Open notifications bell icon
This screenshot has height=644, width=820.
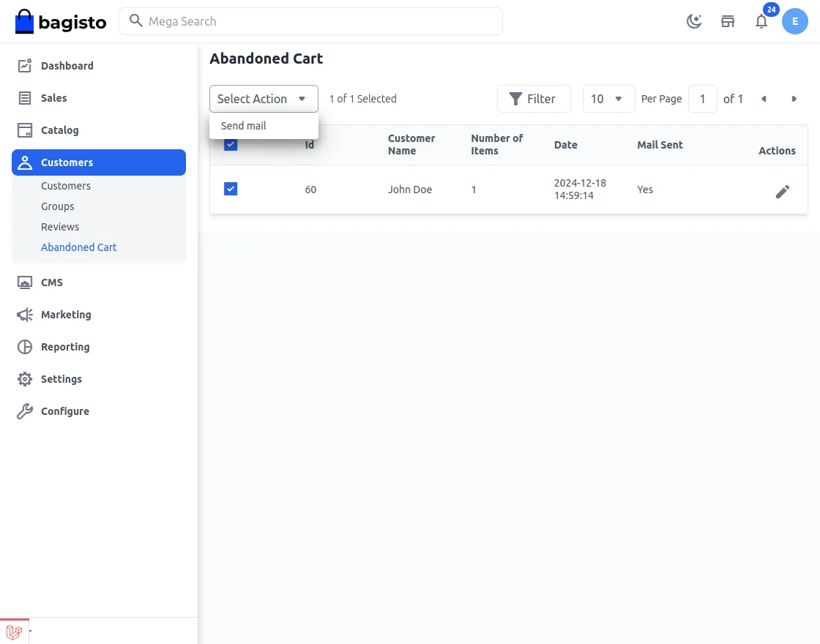(761, 21)
